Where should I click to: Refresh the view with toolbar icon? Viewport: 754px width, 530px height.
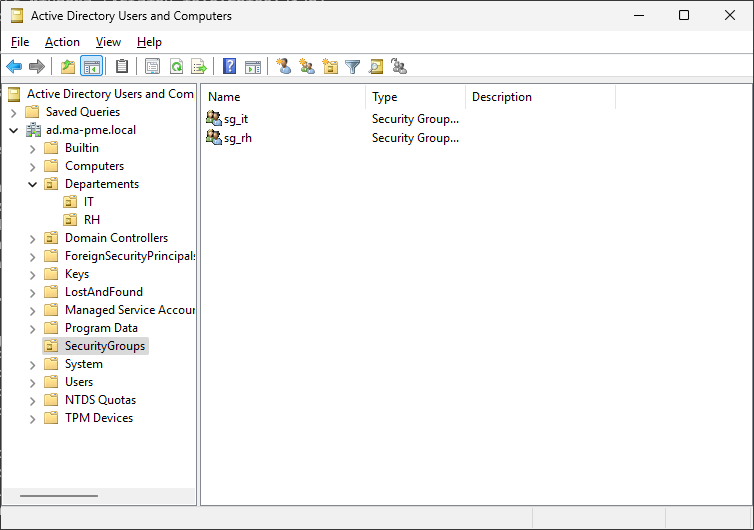176,66
